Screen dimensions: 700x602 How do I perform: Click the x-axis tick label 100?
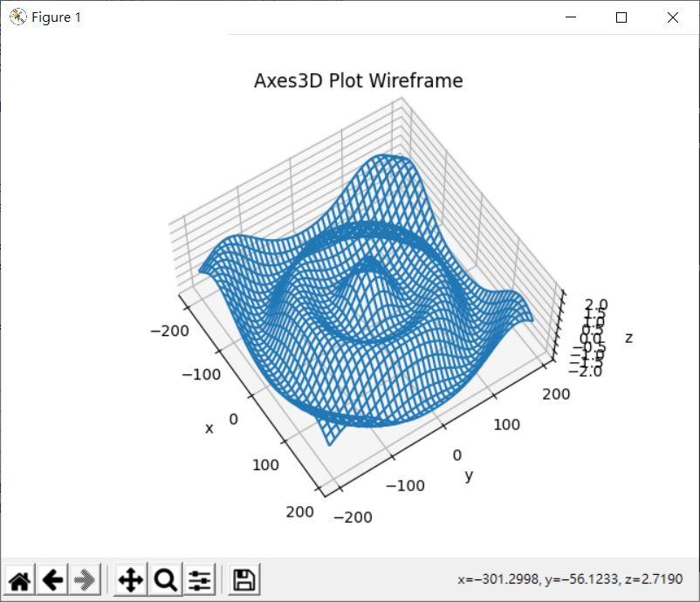click(265, 465)
